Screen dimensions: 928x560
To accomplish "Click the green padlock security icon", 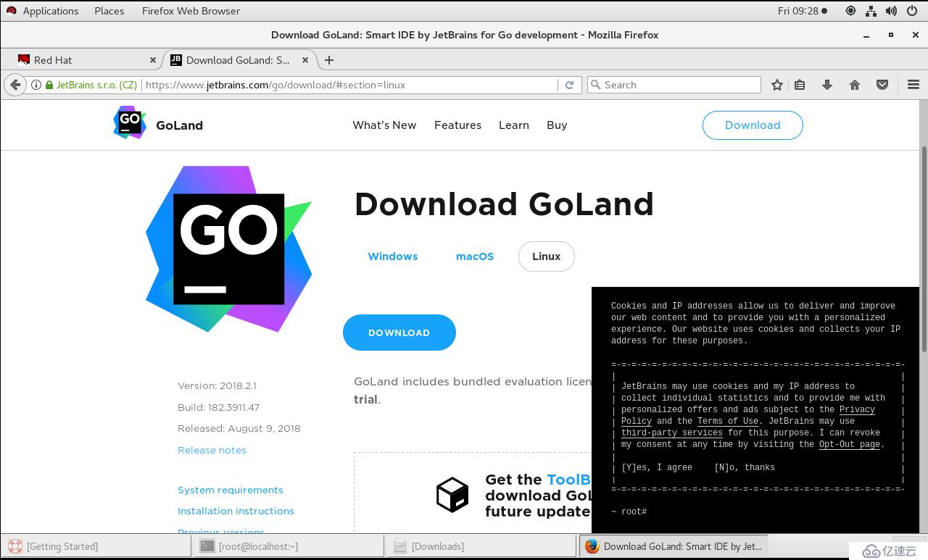I will [x=49, y=85].
